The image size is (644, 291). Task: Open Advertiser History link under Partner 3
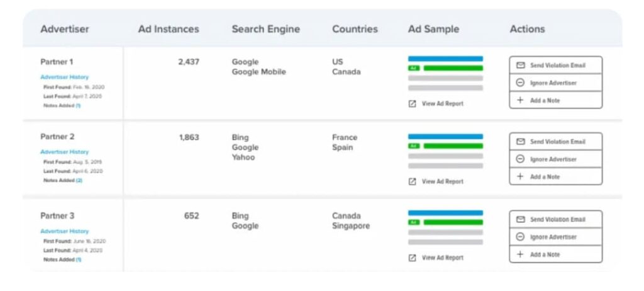point(64,231)
